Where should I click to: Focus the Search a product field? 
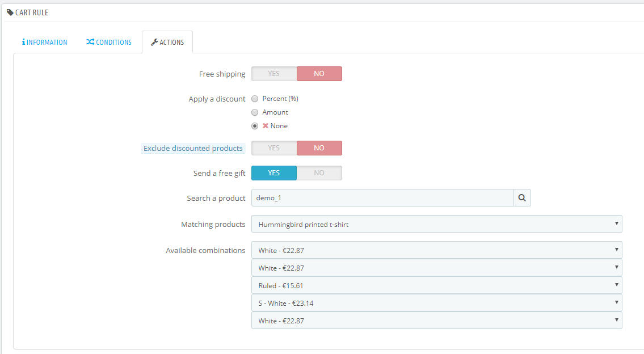click(382, 198)
